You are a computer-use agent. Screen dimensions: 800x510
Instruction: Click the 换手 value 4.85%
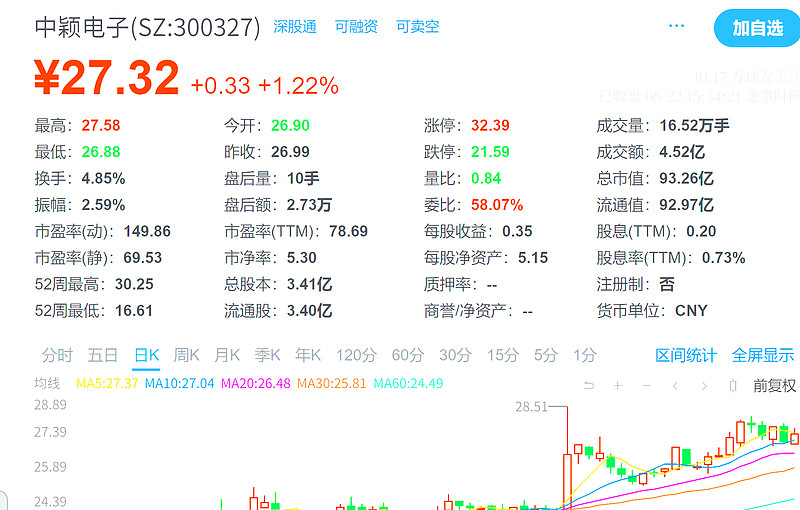(104, 178)
